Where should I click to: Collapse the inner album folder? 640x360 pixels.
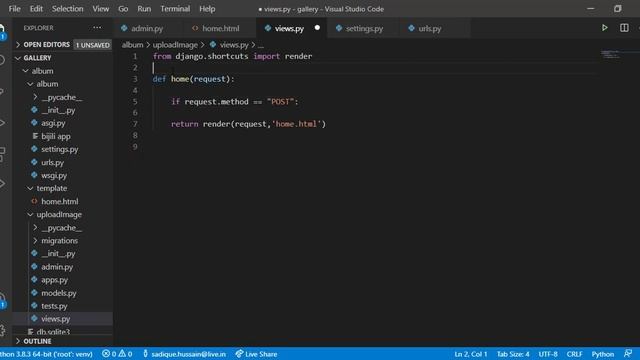point(47,84)
